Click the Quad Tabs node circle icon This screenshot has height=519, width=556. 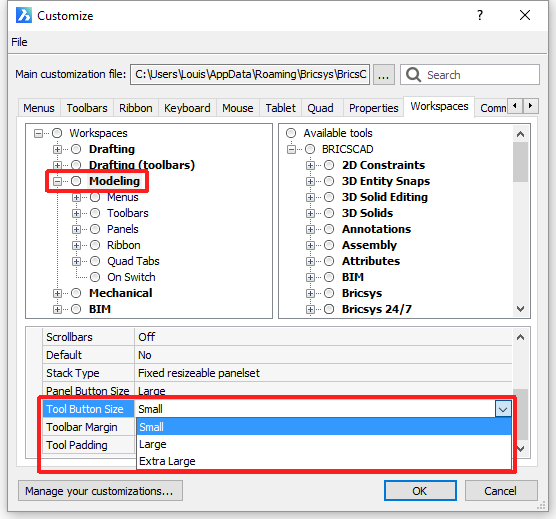click(95, 261)
